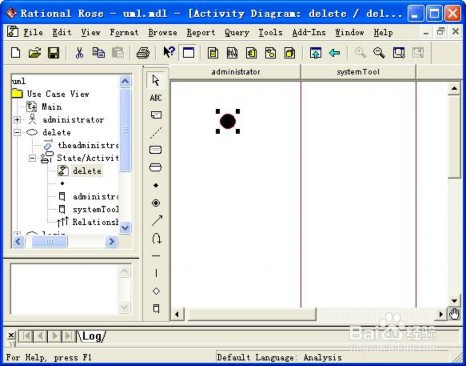Cut selection using scissors icon
The height and width of the screenshot is (366, 466).
(79, 53)
